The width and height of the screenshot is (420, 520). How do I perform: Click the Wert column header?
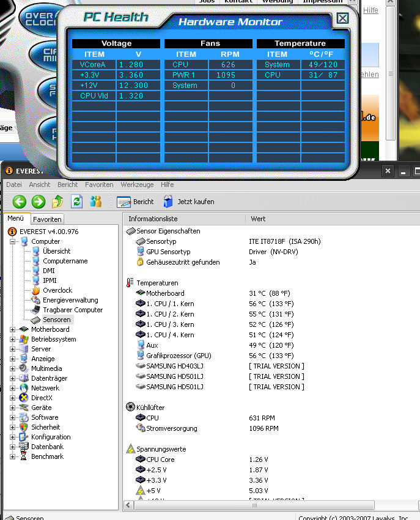pos(333,219)
